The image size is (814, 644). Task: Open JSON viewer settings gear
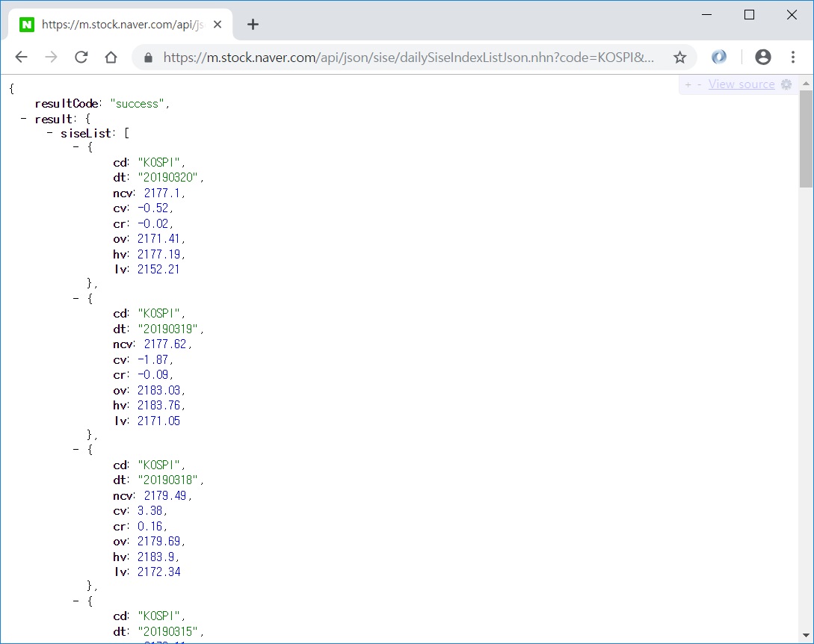786,84
